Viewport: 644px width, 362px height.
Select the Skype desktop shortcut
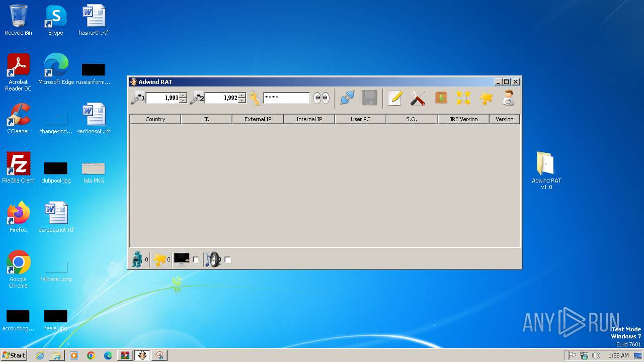pyautogui.click(x=56, y=20)
